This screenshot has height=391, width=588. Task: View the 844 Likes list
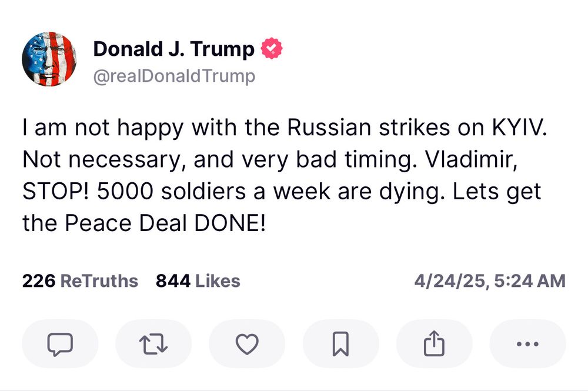point(198,281)
